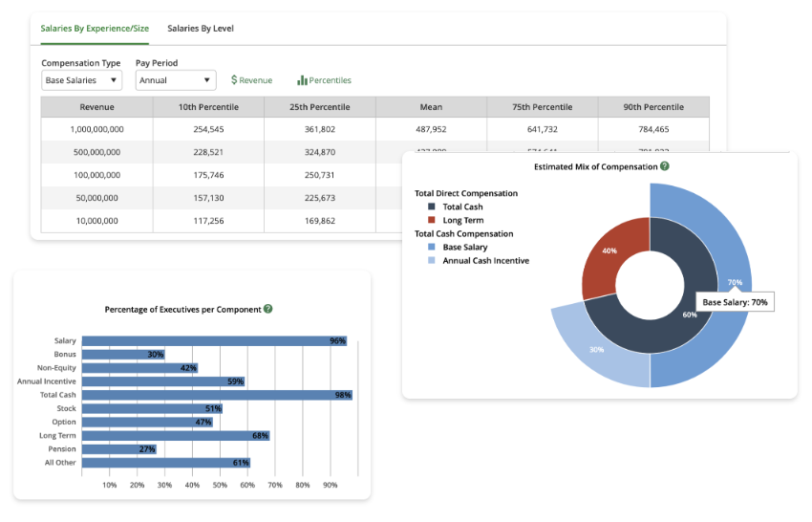
Task: Click the Mean column header
Action: (x=431, y=107)
